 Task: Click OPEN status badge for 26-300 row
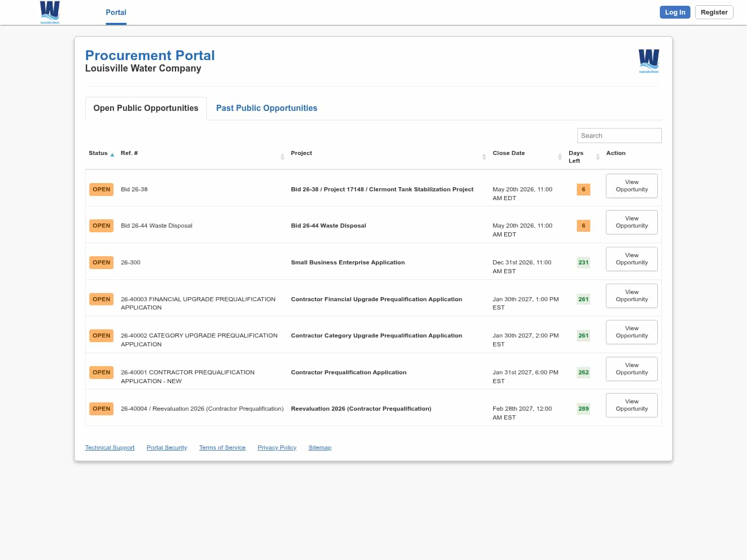coord(101,262)
